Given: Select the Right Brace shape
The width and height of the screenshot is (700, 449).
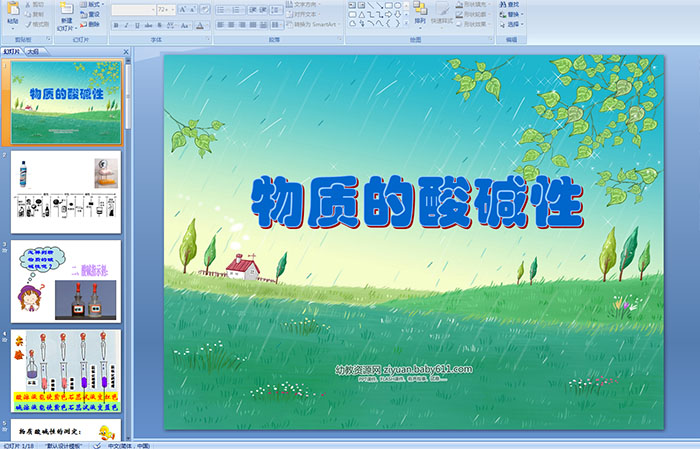Looking at the screenshot, I should point(398,23).
